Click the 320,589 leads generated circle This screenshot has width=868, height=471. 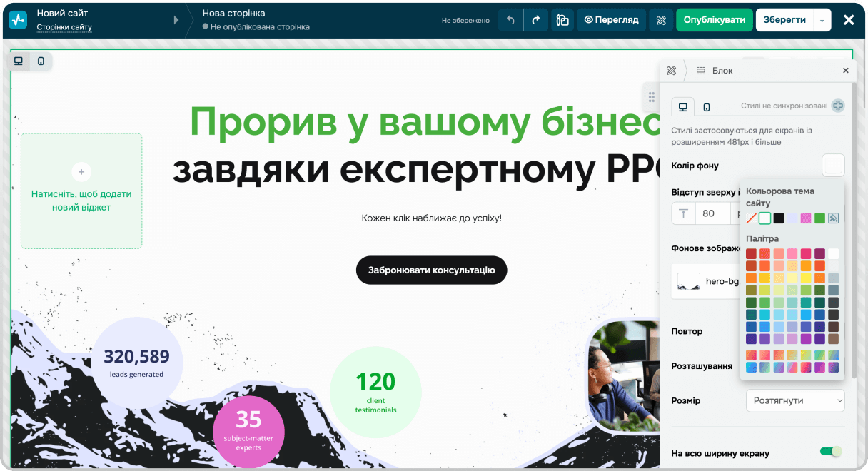(137, 363)
